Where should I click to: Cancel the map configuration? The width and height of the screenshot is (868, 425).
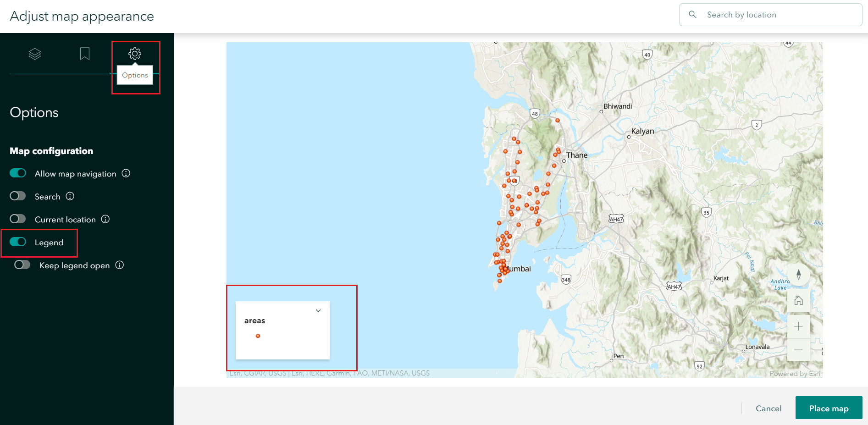[768, 408]
